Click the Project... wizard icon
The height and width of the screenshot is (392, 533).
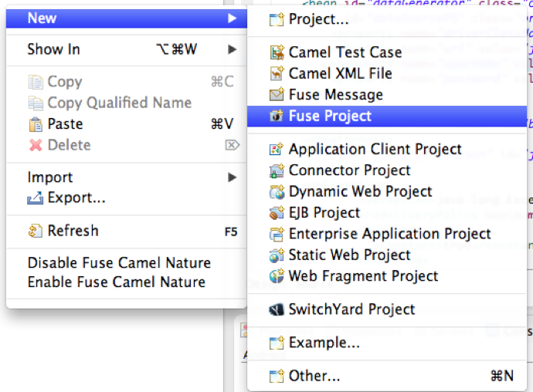[277, 19]
